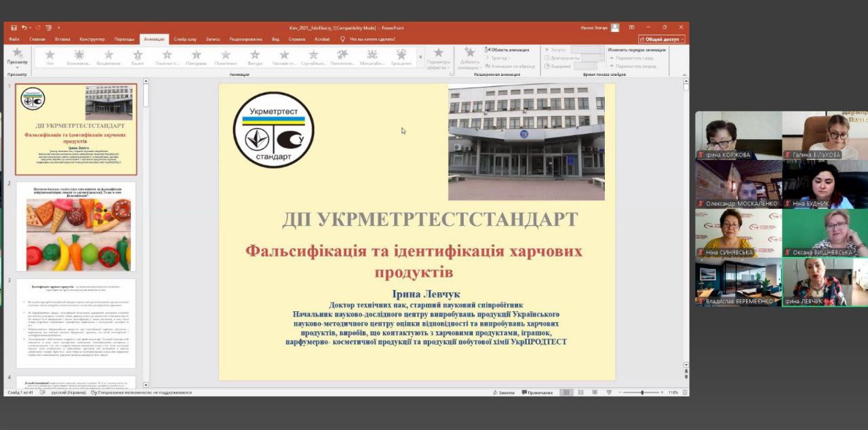The image size is (868, 430).
Task: Open the 'Конструктор' ribbon tab
Action: pos(92,39)
